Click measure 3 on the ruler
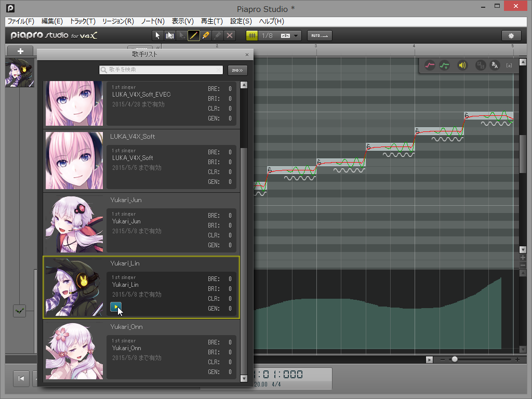Screen dimensions: 532x399 316,46
